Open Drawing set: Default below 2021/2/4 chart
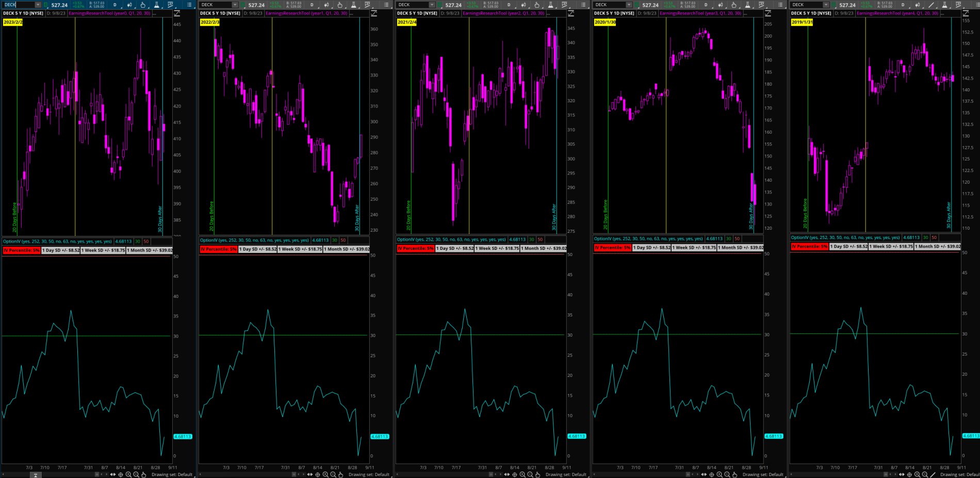This screenshot has height=478, width=980. pos(566,474)
